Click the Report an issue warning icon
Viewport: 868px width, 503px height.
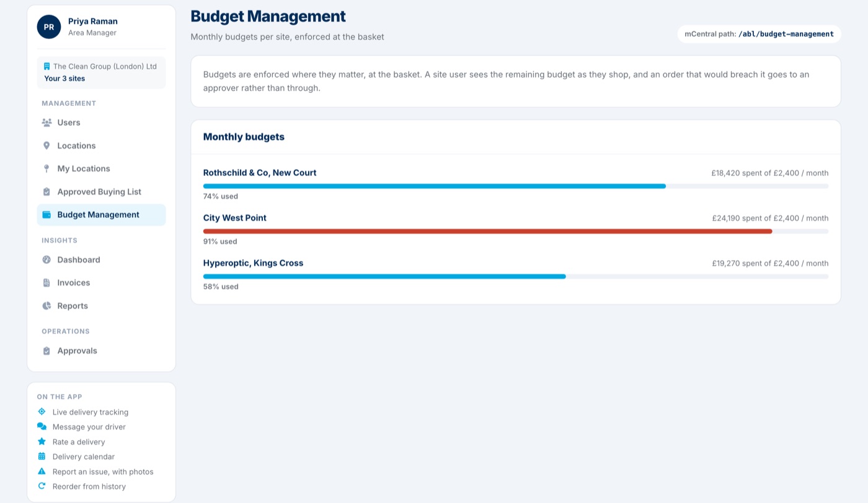[42, 471]
